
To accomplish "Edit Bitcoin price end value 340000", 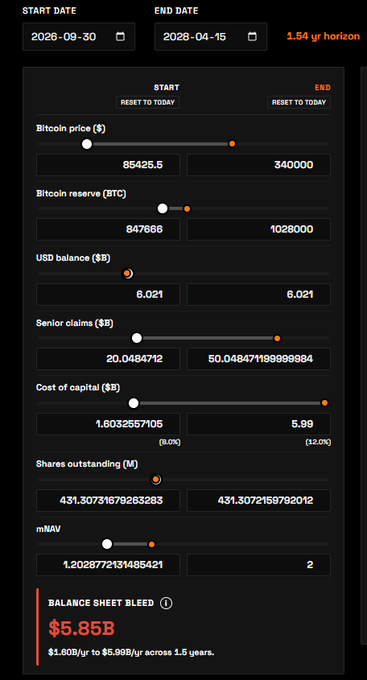I will point(259,165).
